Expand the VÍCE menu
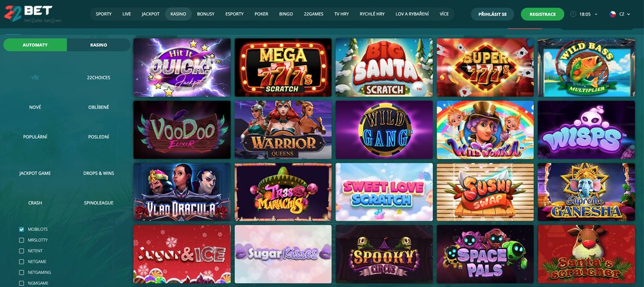Viewport: 644px width, 287px height. 444,14
